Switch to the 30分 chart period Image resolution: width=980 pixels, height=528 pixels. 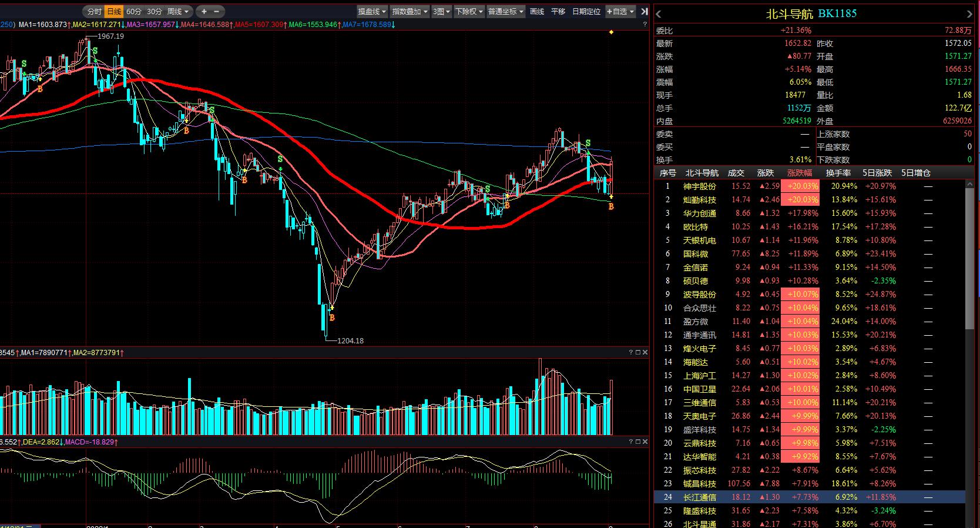tap(154, 11)
